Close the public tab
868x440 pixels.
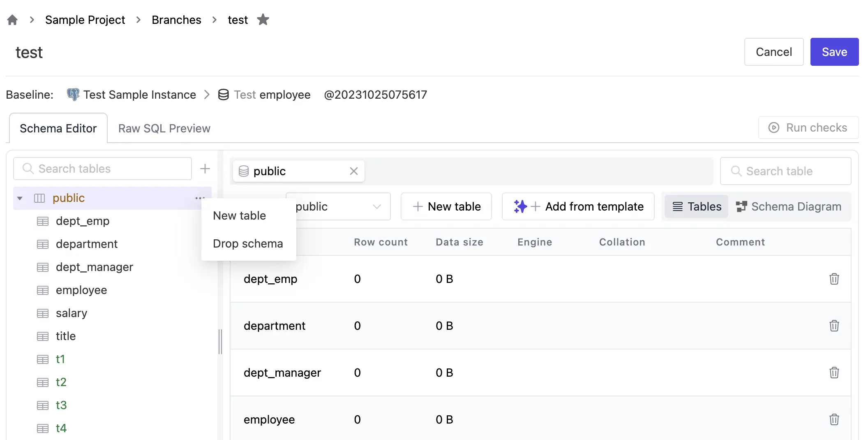tap(354, 171)
